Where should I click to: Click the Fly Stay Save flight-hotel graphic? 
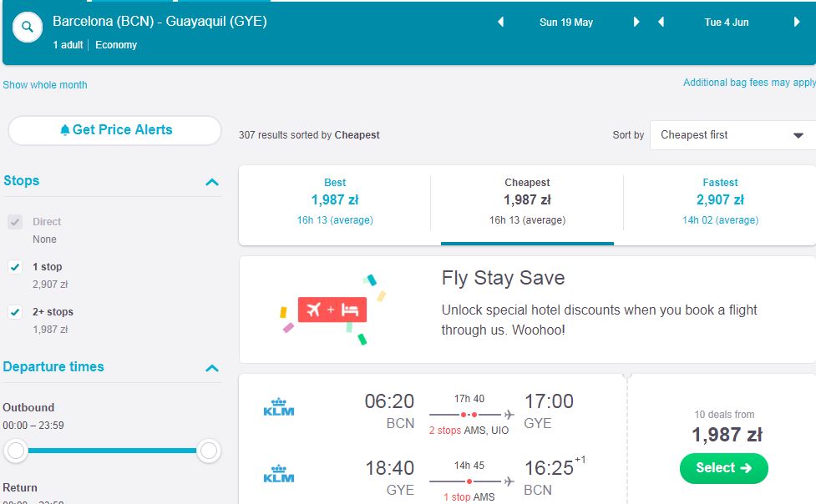tap(332, 310)
